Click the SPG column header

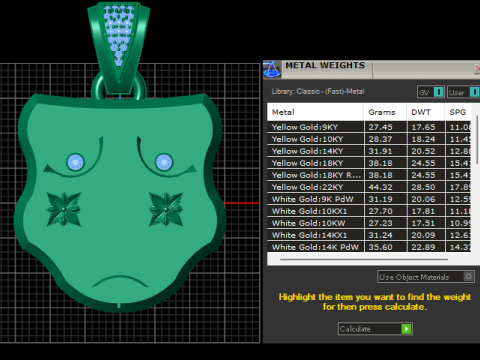[458, 112]
